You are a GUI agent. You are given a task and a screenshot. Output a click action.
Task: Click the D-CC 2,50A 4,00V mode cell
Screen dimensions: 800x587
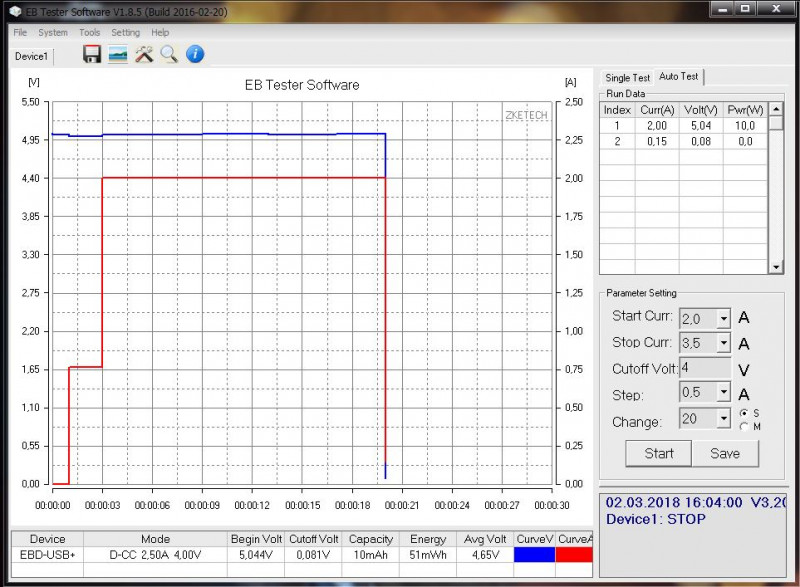tap(155, 554)
